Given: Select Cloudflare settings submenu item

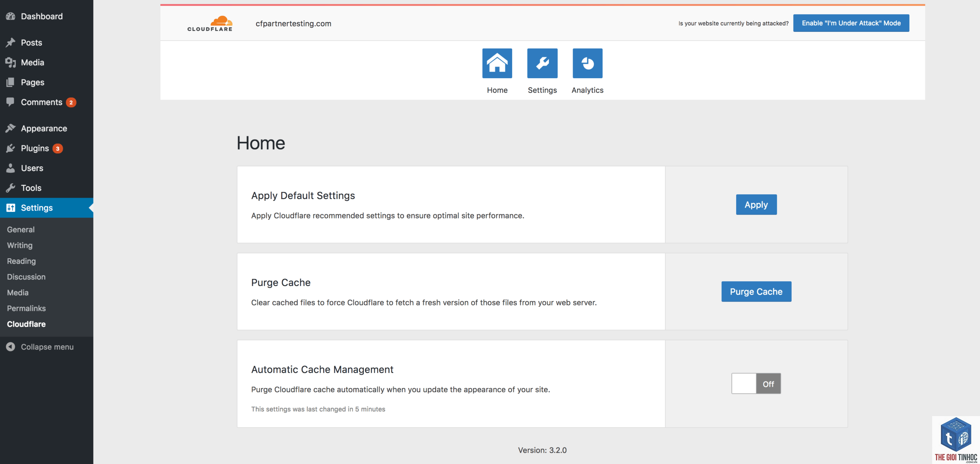Looking at the screenshot, I should pyautogui.click(x=26, y=324).
